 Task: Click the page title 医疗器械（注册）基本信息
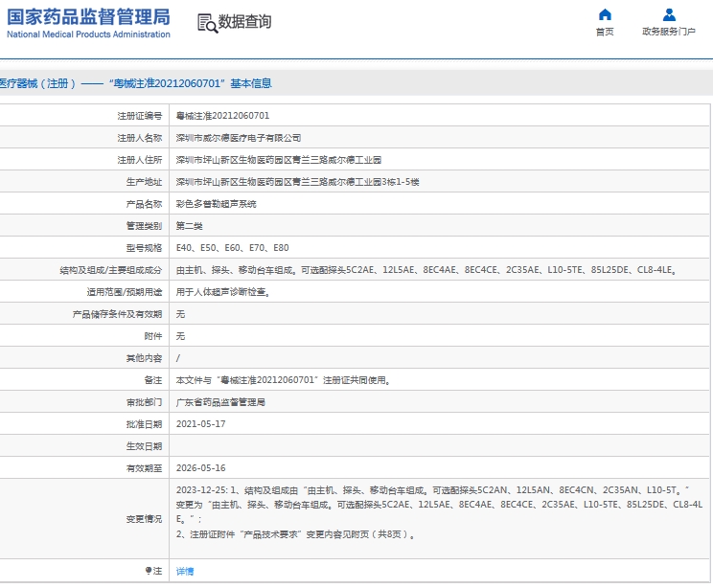[135, 83]
